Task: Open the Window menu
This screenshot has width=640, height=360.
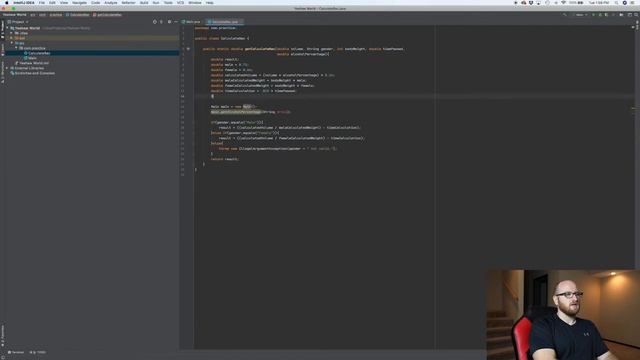Action: click(x=195, y=3)
